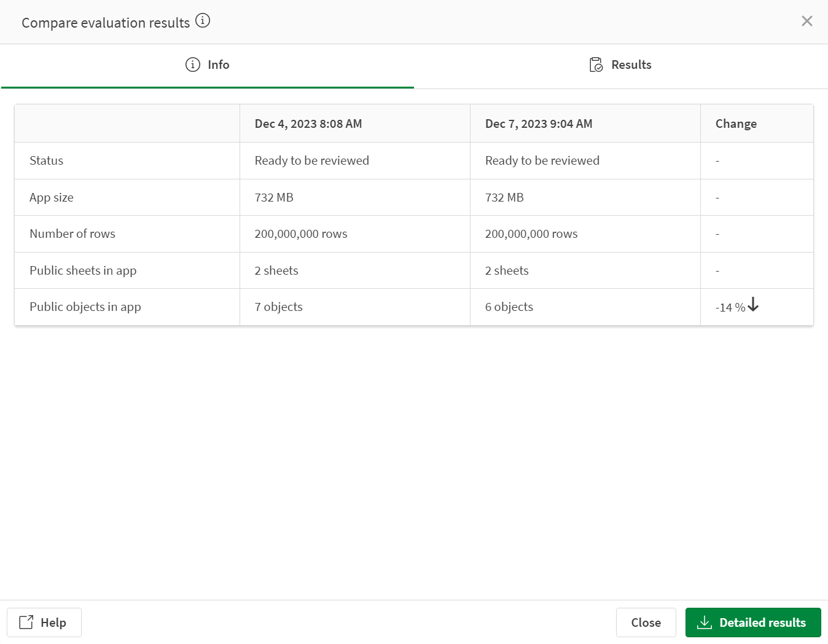The height and width of the screenshot is (644, 828).
Task: Click the App size value of 732 MB
Action: tap(273, 197)
